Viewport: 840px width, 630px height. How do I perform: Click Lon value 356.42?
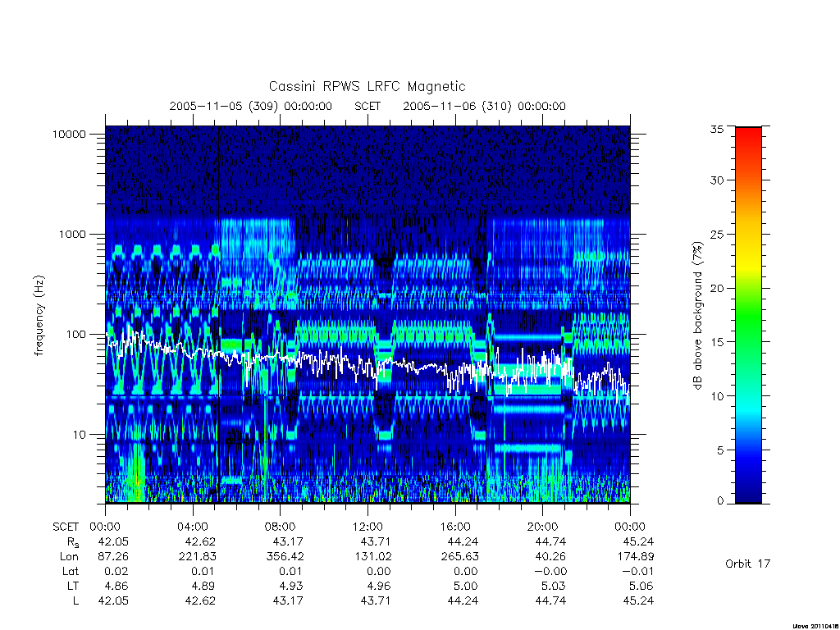coord(285,557)
